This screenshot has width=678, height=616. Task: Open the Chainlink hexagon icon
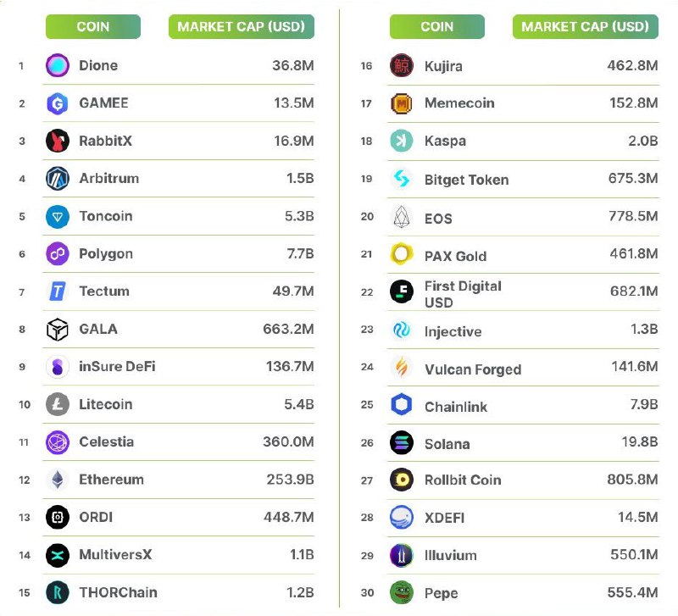coord(402,405)
